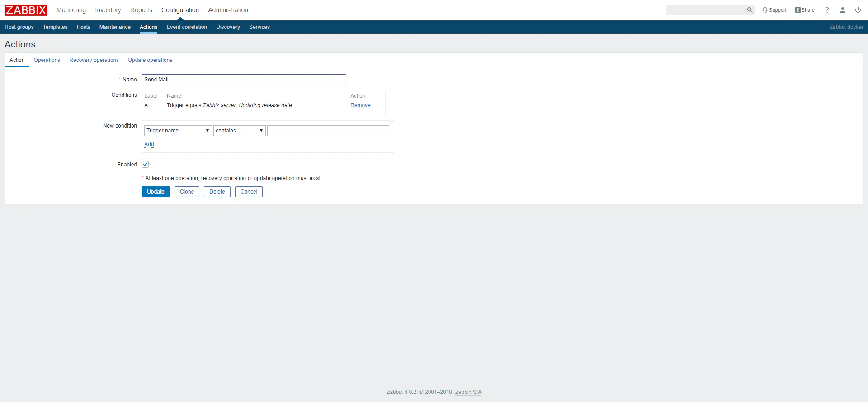Screen dimensions: 868x402
Task: Toggle the Enabled checkbox
Action: click(145, 164)
